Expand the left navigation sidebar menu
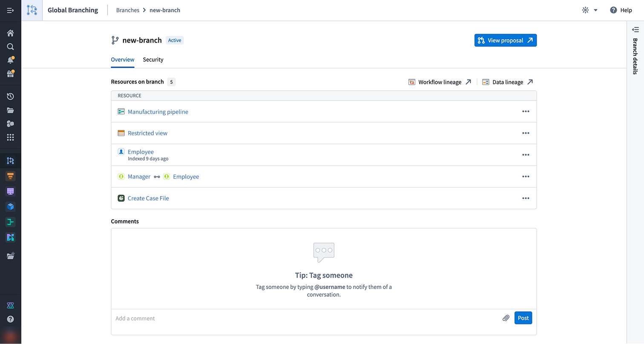 point(10,10)
